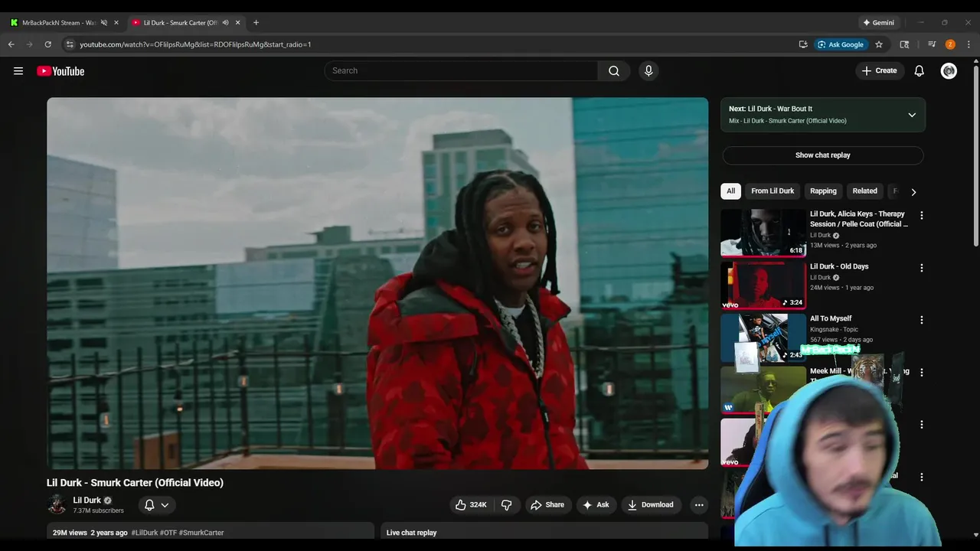
Task: Bookmark this page with the star
Action: (879, 44)
